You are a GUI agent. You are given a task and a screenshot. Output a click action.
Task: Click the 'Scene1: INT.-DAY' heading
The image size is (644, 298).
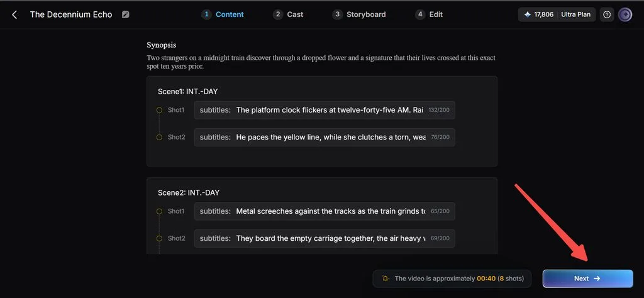(187, 92)
